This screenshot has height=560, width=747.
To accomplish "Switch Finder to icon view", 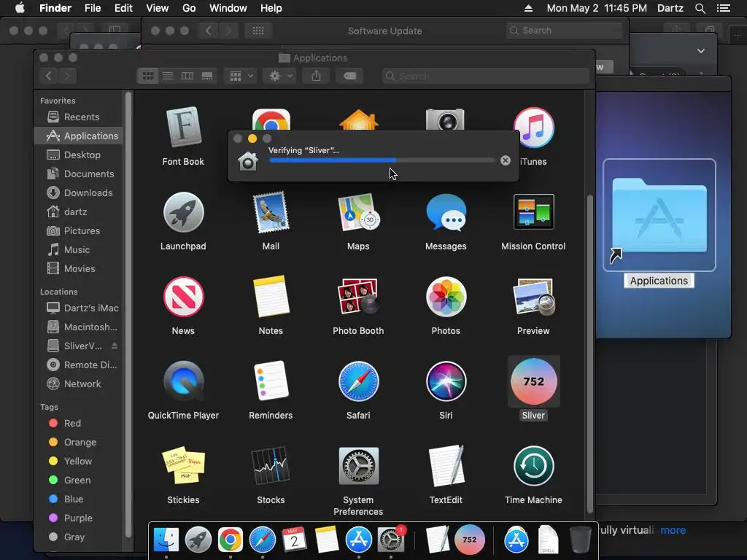I will (x=148, y=76).
